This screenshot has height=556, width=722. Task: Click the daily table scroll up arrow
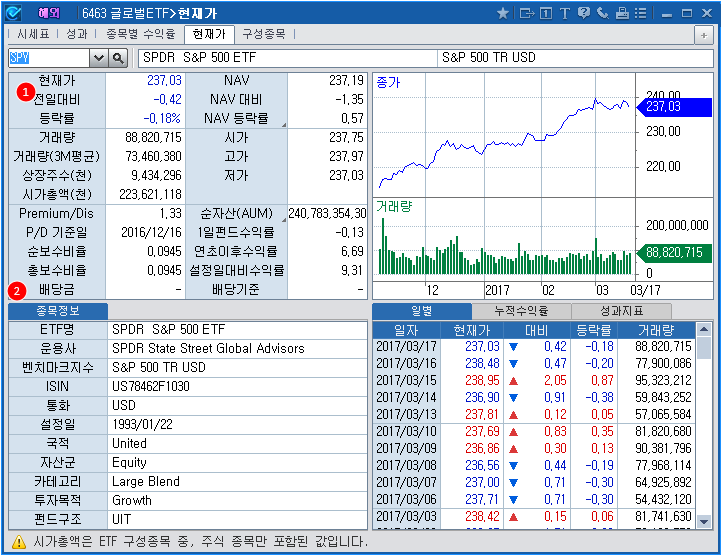(x=704, y=329)
